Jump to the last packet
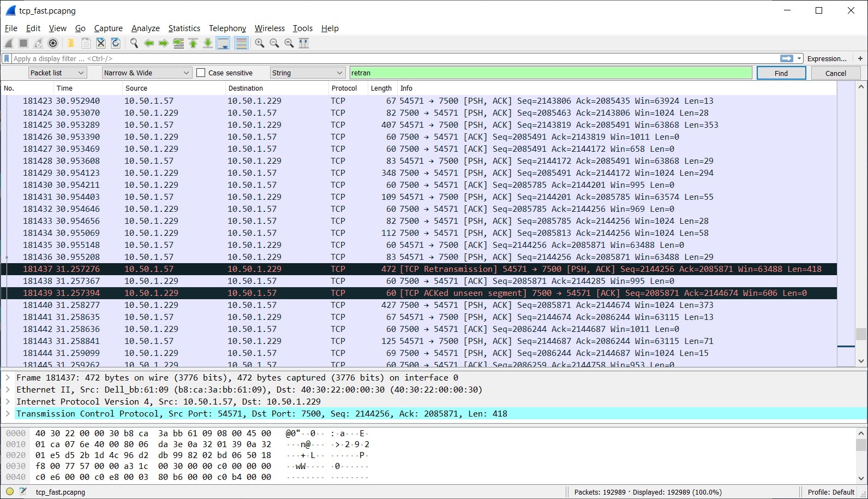 coord(208,43)
